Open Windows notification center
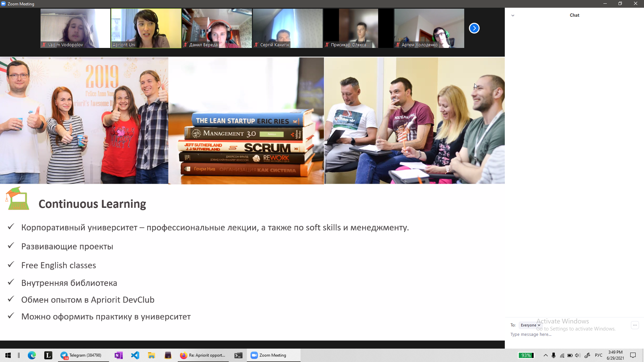Viewport: 644px width, 362px height. (633, 355)
